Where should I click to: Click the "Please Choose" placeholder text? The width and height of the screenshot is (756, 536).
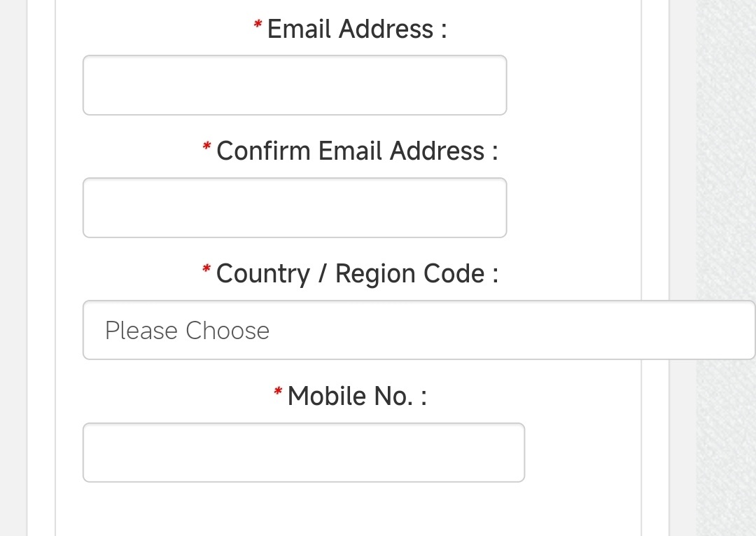(187, 331)
